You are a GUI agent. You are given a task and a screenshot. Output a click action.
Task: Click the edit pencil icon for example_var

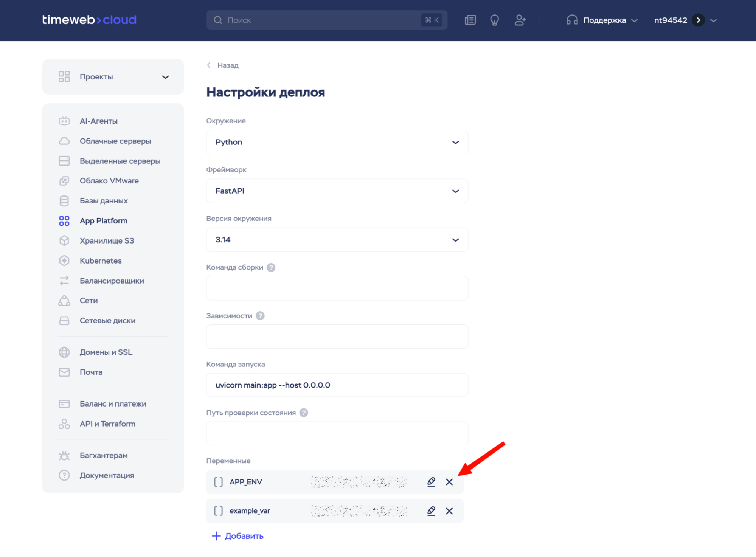[431, 511]
